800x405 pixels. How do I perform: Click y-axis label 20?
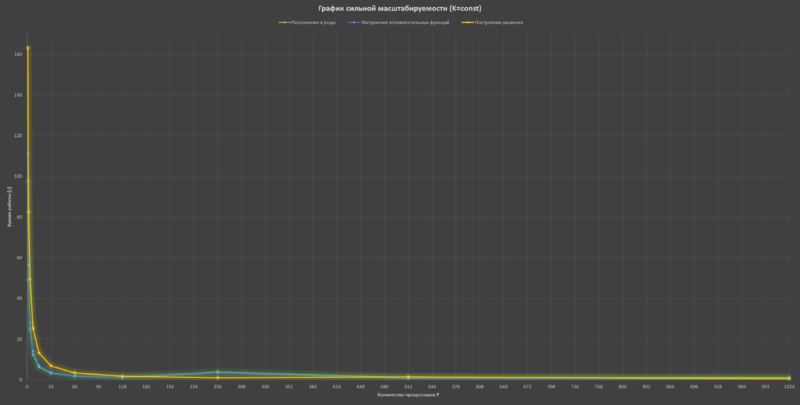20,339
